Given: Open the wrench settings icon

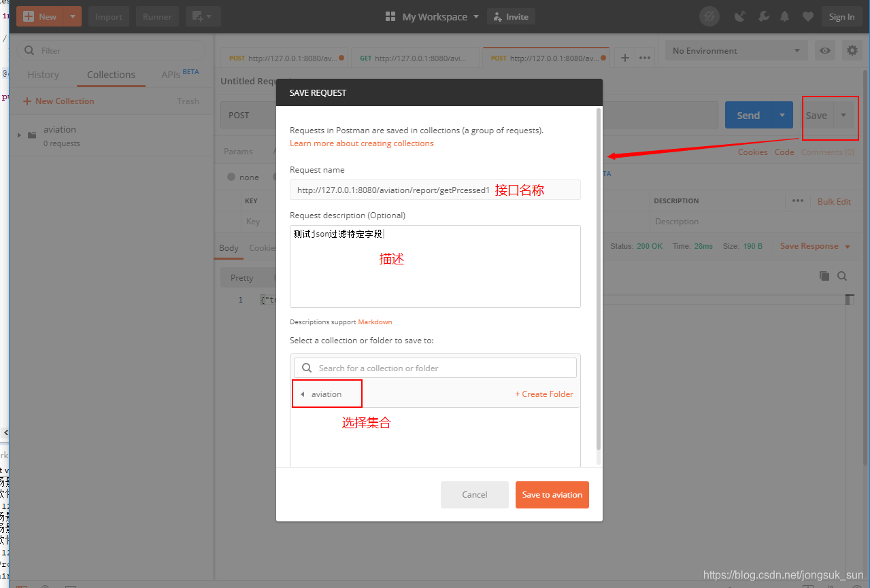Looking at the screenshot, I should tap(763, 16).
